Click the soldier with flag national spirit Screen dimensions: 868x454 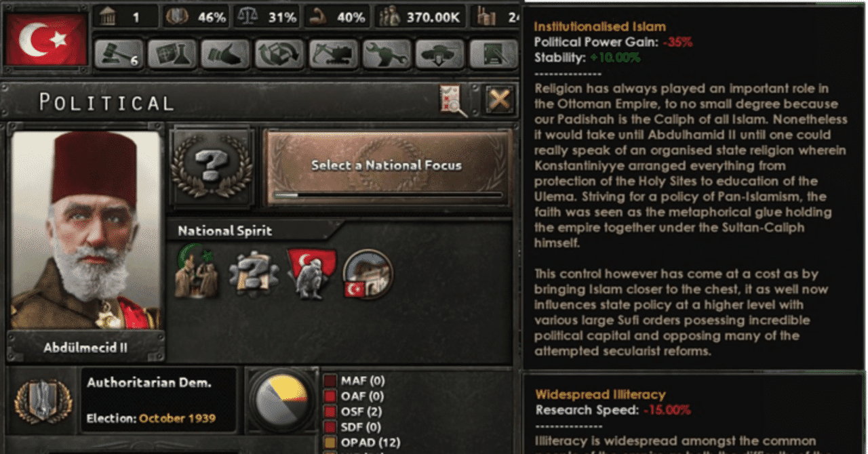311,273
